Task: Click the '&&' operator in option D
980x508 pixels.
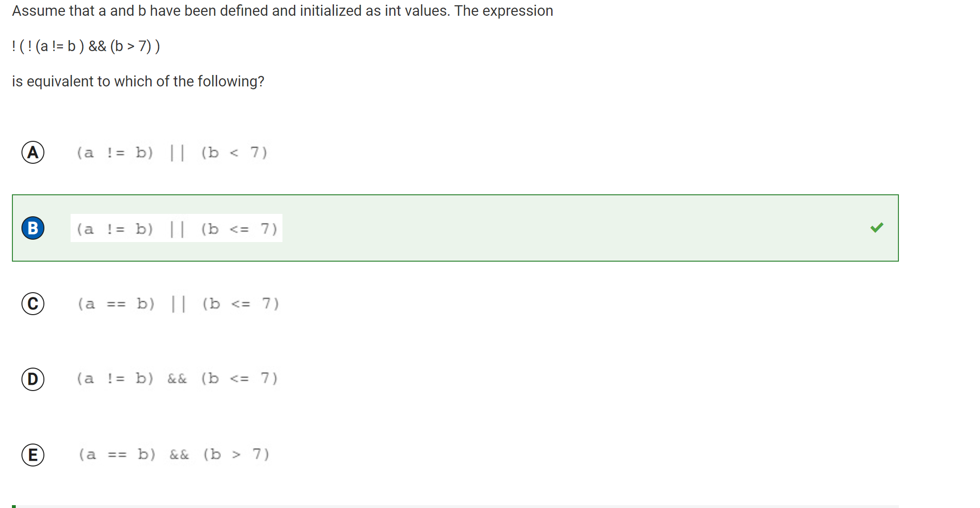Action: 177,379
